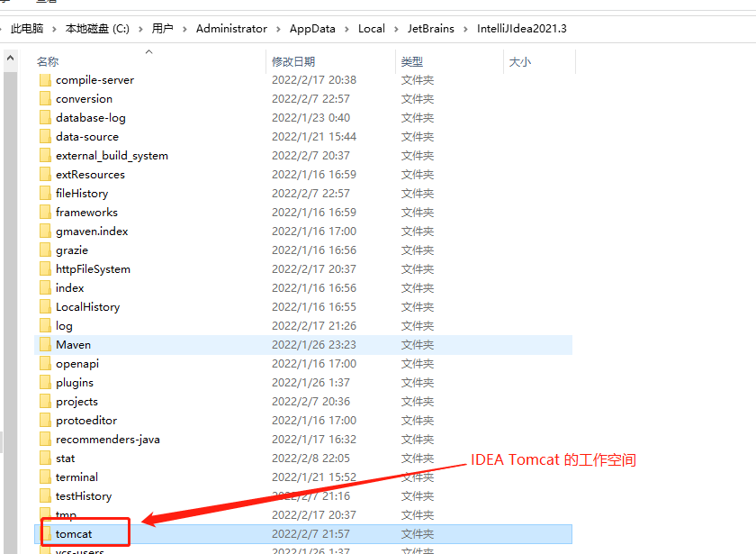Screen dimensions: 756x554
Task: Navigate to Administrator breadcrumb
Action: pyautogui.click(x=231, y=29)
